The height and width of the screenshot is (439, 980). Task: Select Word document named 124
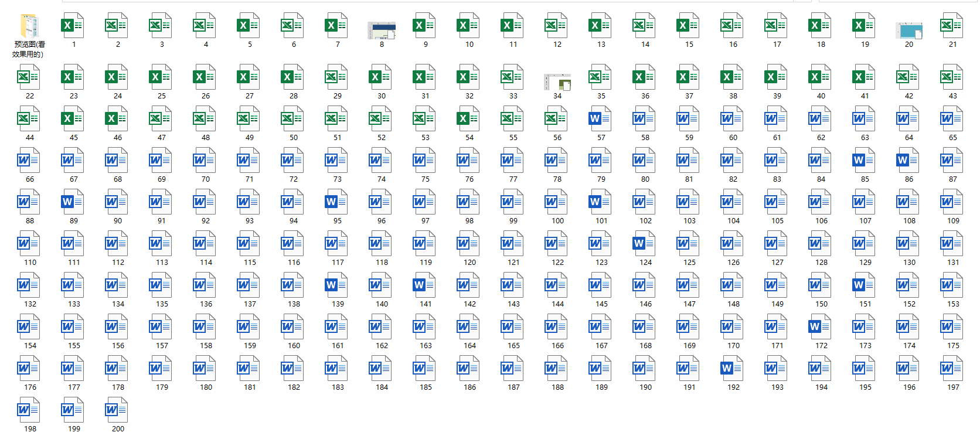(x=645, y=244)
